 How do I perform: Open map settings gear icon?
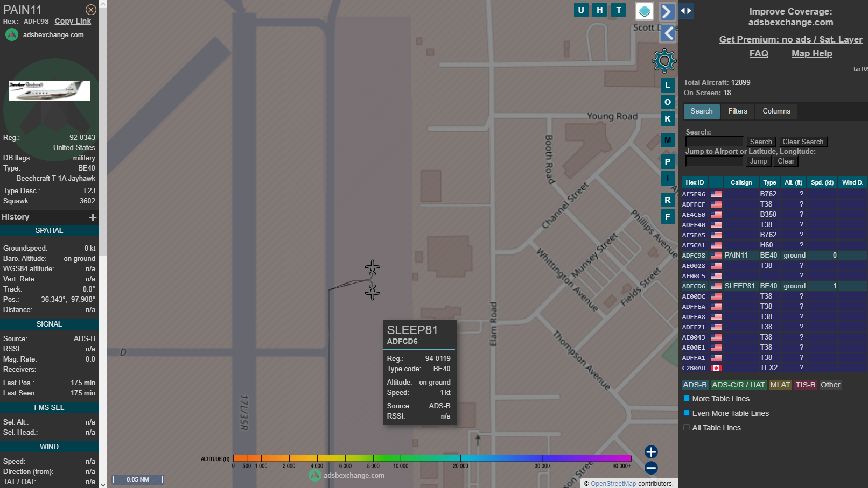tap(664, 61)
